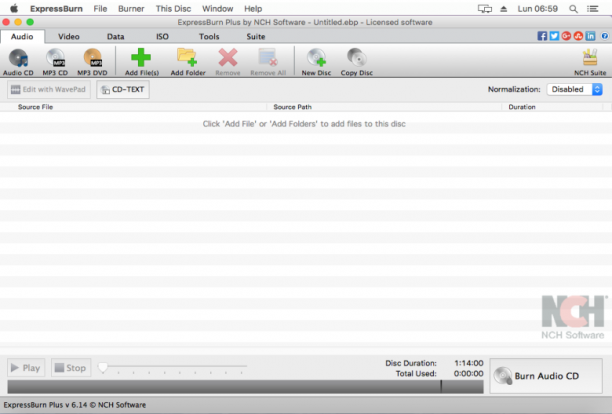The width and height of the screenshot is (612, 414).
Task: Click the Edit with WavePad button
Action: 49,89
